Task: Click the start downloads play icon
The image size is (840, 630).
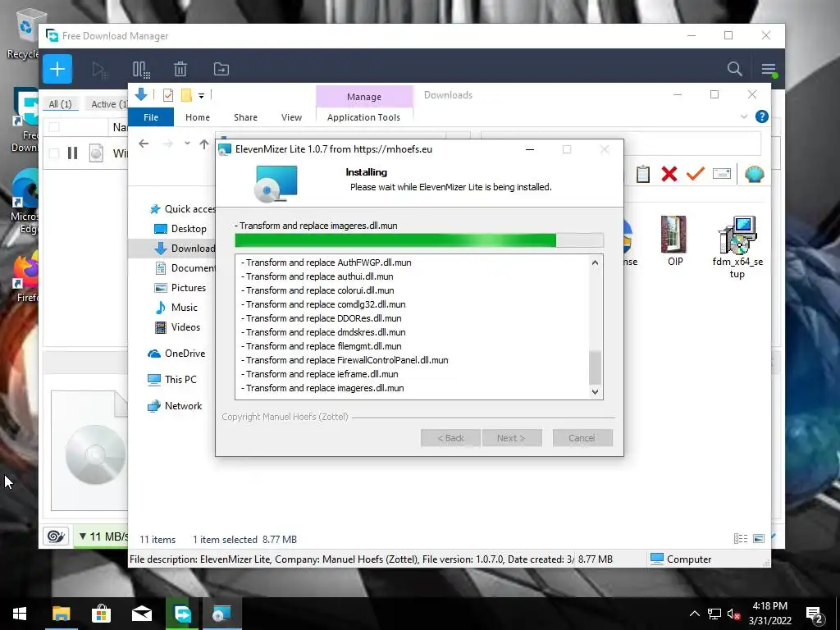Action: click(x=99, y=70)
